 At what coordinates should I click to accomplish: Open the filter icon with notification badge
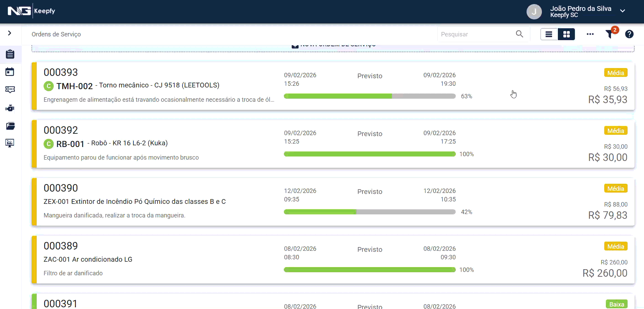point(610,34)
